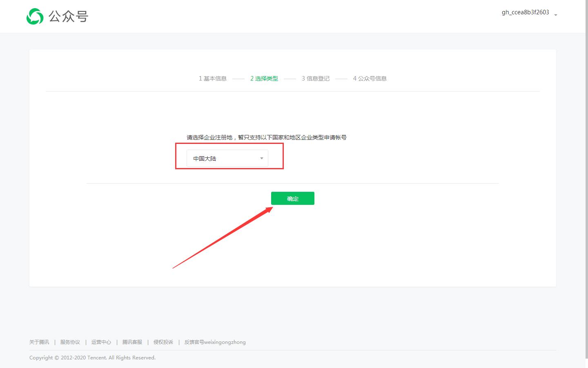The height and width of the screenshot is (368, 588).
Task: Open the 关于腾讯 footer link
Action: click(x=39, y=342)
